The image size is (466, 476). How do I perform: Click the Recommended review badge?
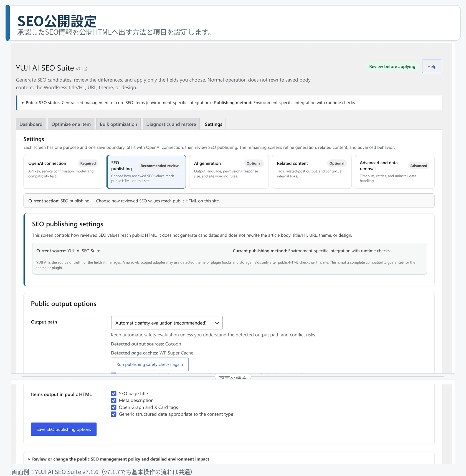(159, 166)
